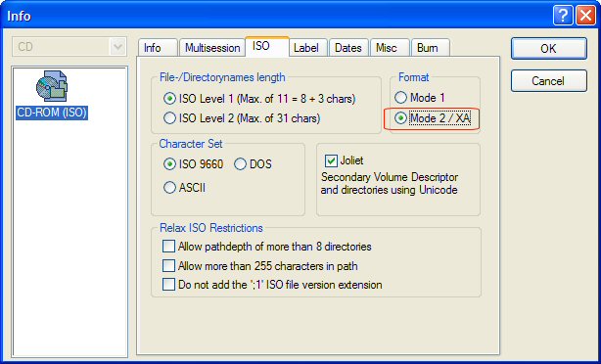Choose Mode 2 / XA format
The width and height of the screenshot is (601, 364).
click(x=433, y=118)
